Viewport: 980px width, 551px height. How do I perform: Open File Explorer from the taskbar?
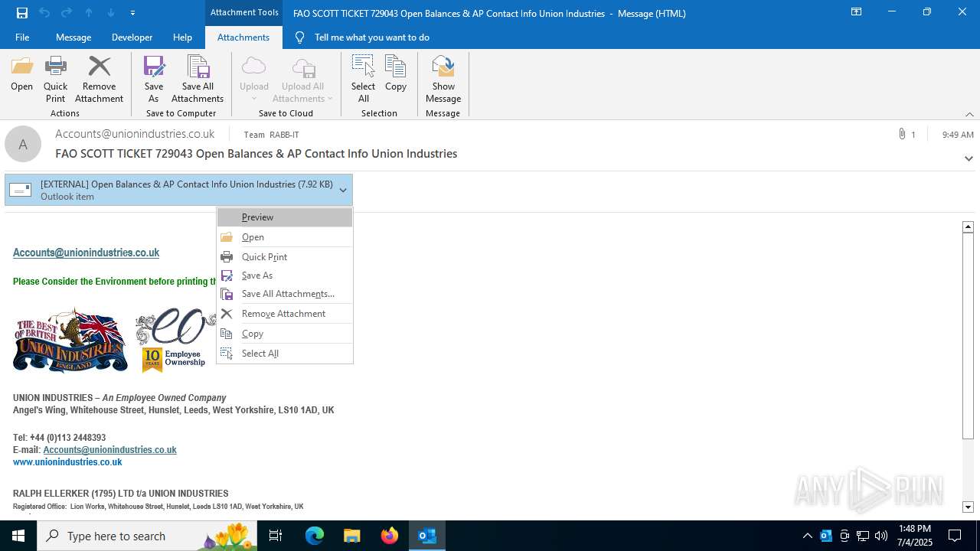tap(351, 536)
